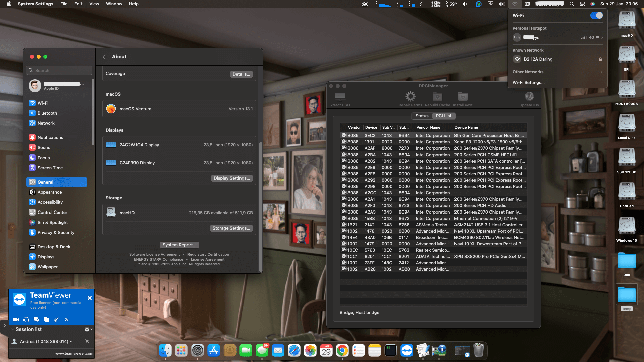The height and width of the screenshot is (362, 644).
Task: Turn off the Wi-Fi switch
Action: 596,15
